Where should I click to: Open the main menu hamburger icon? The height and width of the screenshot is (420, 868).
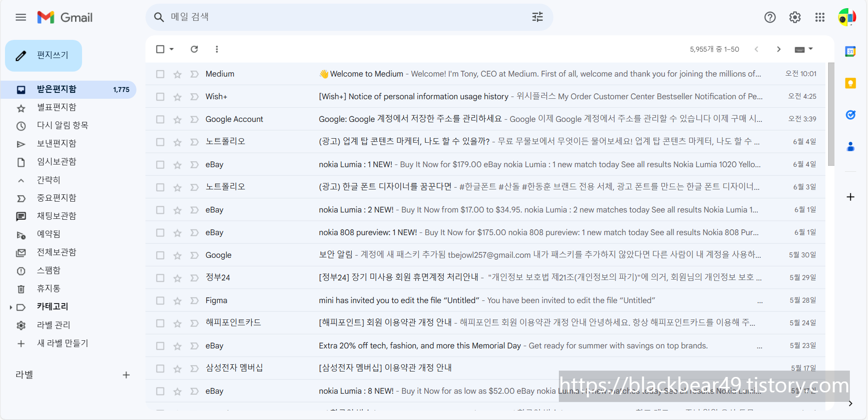(x=21, y=17)
